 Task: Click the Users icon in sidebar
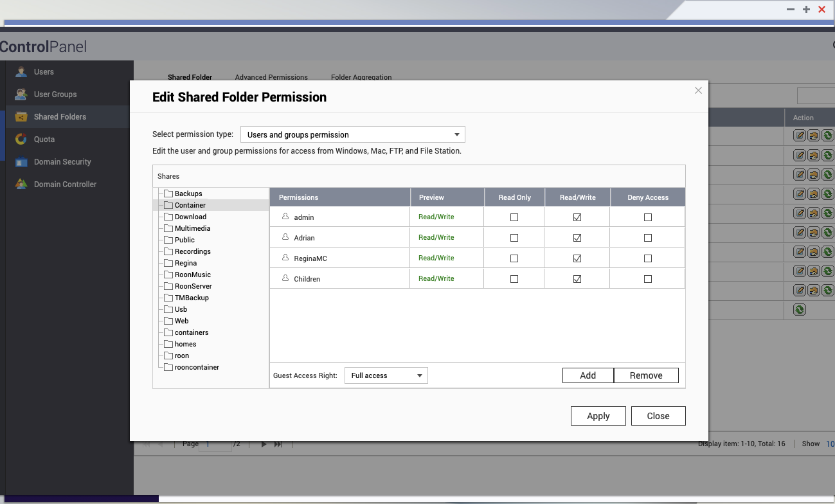point(21,72)
